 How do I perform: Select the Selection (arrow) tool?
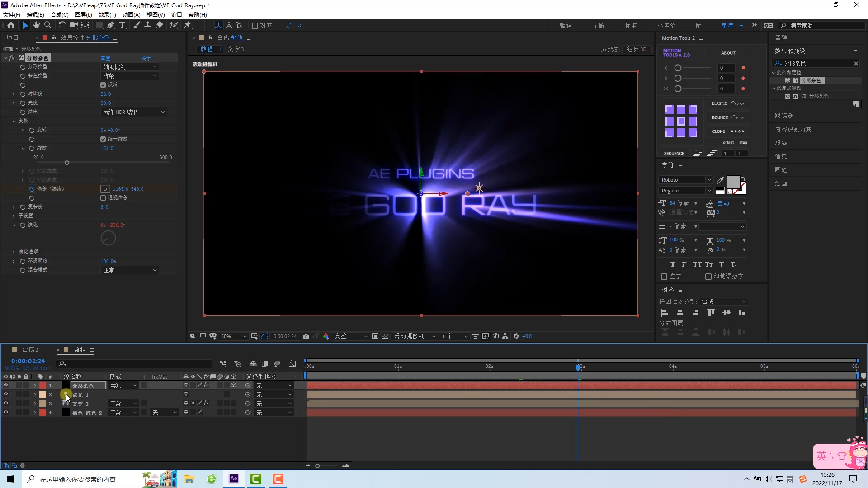tap(25, 25)
